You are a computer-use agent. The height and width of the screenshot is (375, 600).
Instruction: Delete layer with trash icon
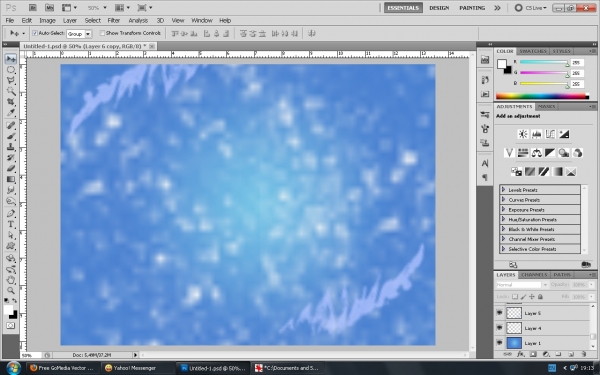[584, 354]
